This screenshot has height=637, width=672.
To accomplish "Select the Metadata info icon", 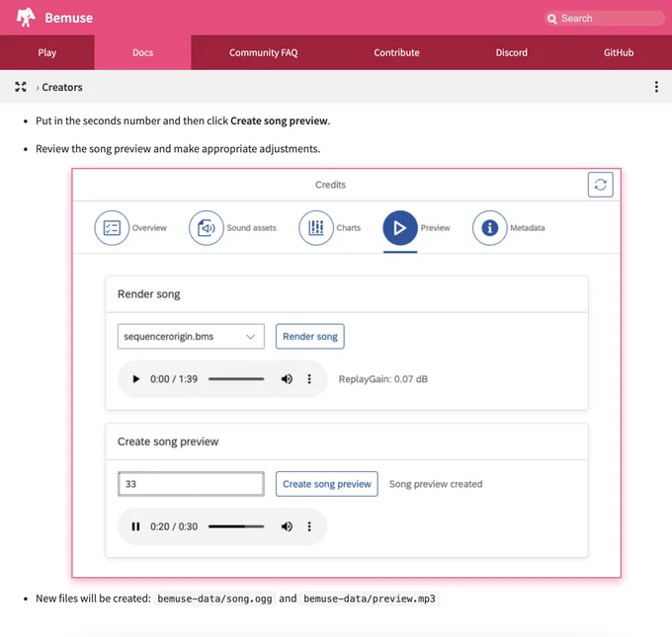I will (x=489, y=228).
